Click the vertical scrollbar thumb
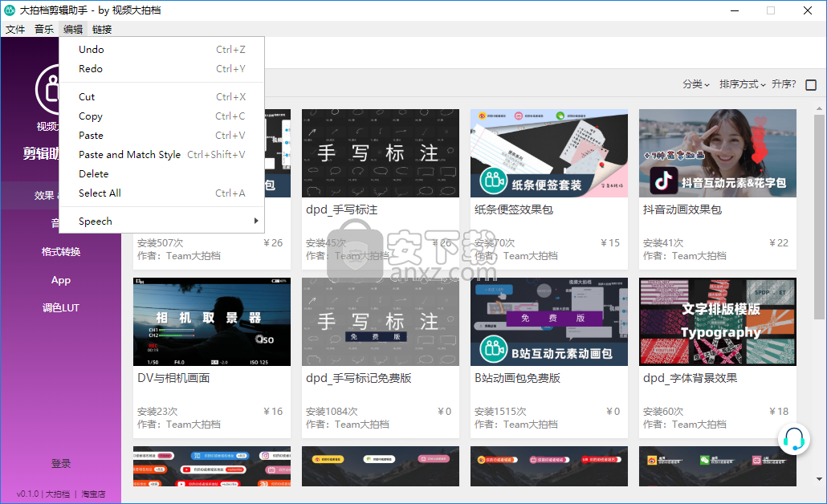This screenshot has height=504, width=827. pyautogui.click(x=819, y=217)
